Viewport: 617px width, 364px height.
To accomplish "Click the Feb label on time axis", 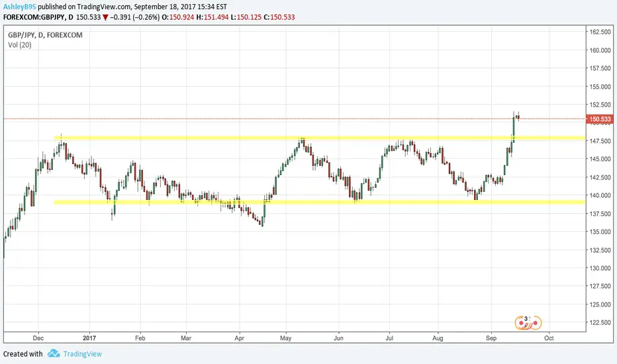I will 140,338.
